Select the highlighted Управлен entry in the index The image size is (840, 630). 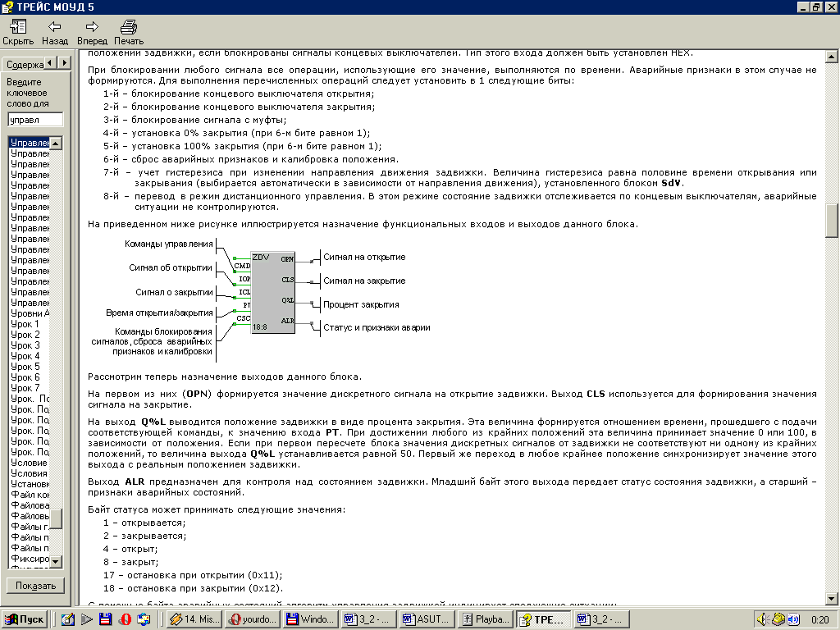pyautogui.click(x=30, y=143)
